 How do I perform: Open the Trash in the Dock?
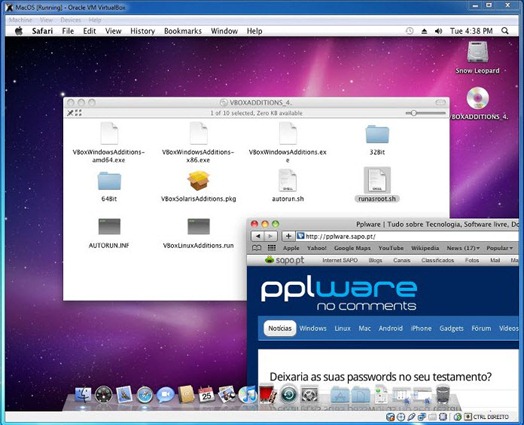click(443, 395)
